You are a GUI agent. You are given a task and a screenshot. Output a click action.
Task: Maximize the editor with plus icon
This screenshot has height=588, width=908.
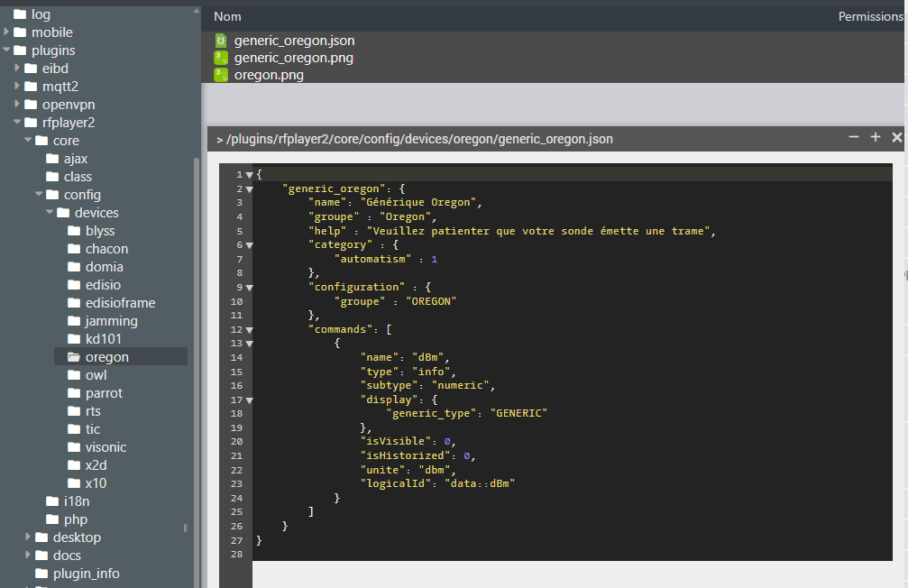pos(875,137)
